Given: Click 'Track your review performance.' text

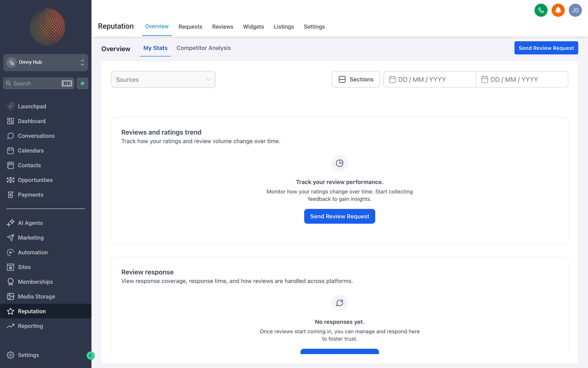Looking at the screenshot, I should (x=340, y=182).
